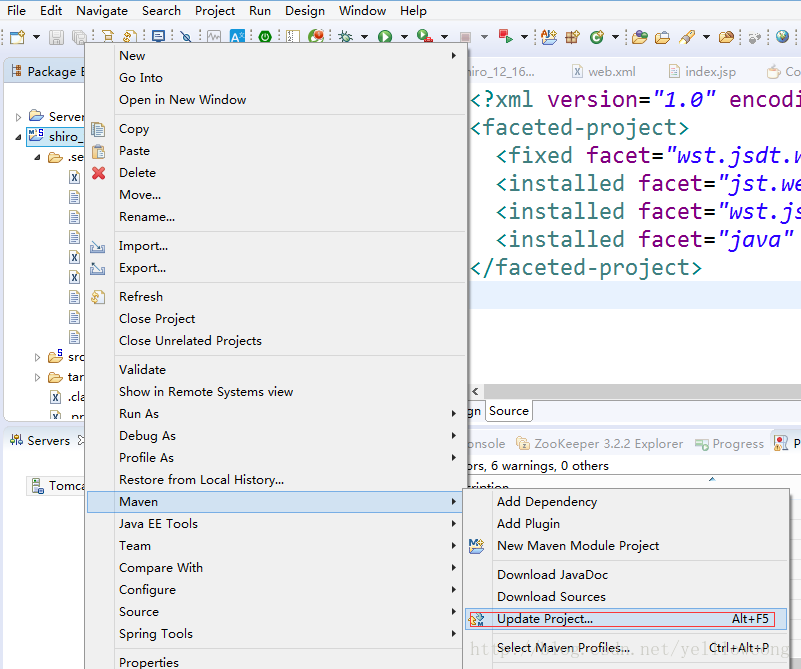The image size is (801, 669).
Task: Expand the Run As submenu arrow
Action: point(454,414)
